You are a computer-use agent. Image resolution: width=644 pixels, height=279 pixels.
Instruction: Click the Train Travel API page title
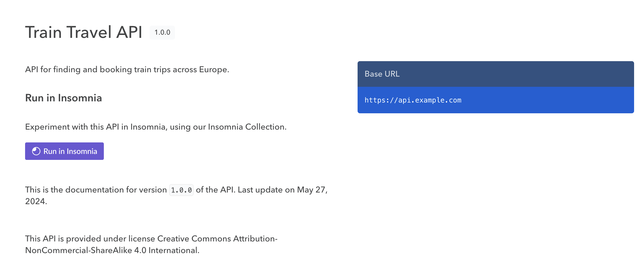83,32
